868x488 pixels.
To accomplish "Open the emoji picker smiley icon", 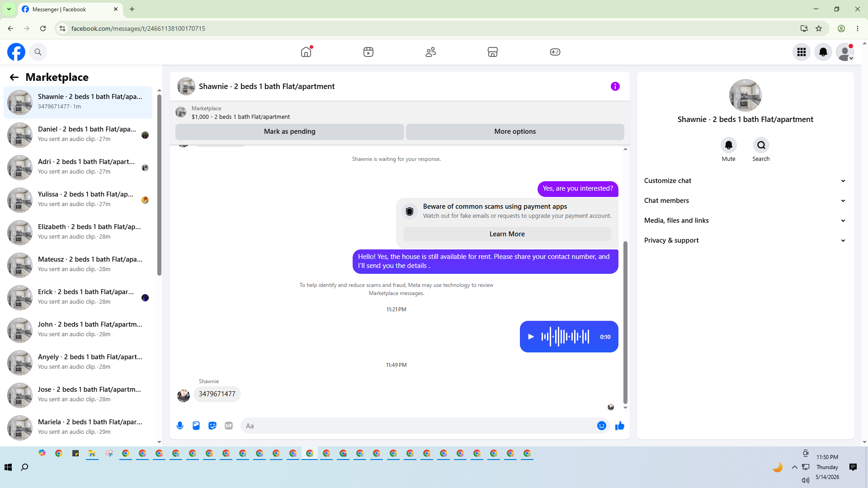I will pyautogui.click(x=602, y=426).
